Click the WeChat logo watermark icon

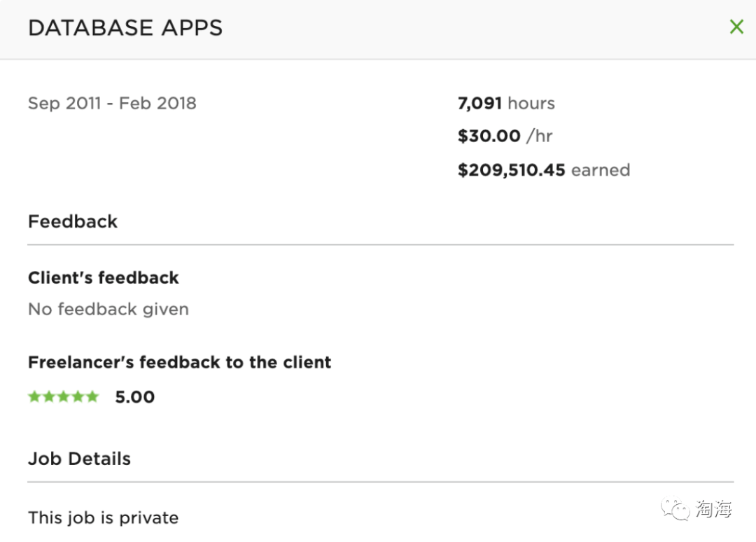tap(675, 509)
